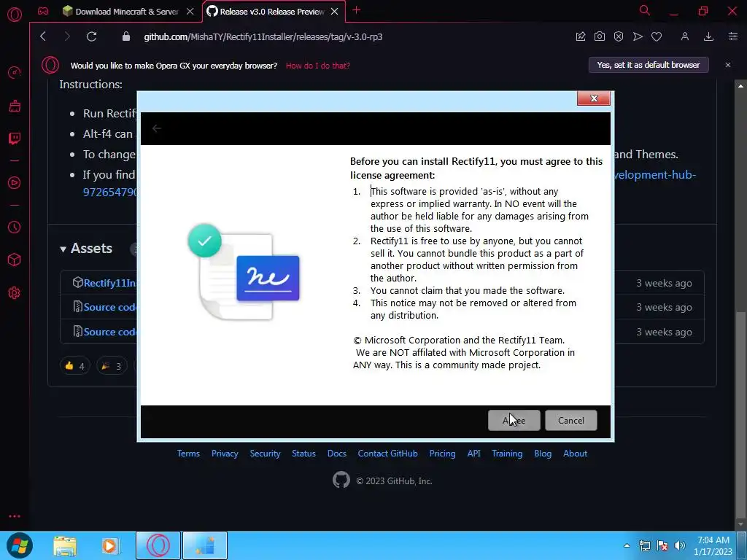This screenshot has height=560, width=747.
Task: Show hidden tray icons arrow
Action: [627, 545]
